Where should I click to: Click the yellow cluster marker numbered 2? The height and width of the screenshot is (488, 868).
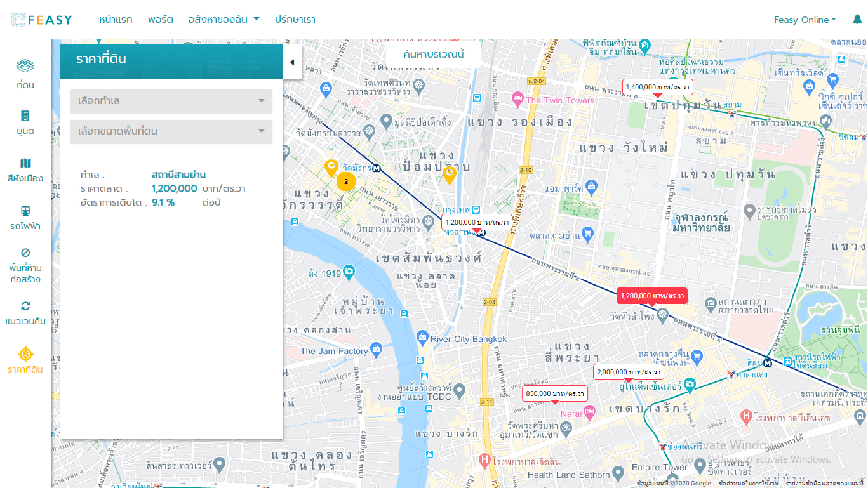point(346,181)
